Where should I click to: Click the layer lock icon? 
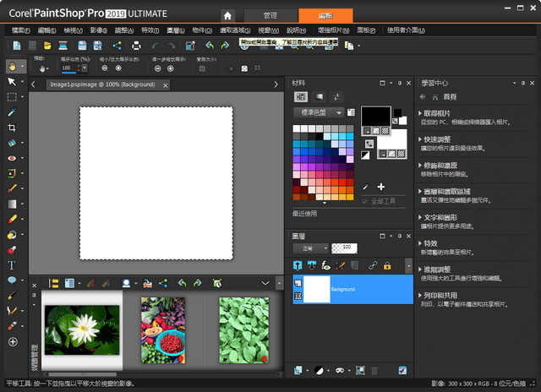[x=387, y=266]
